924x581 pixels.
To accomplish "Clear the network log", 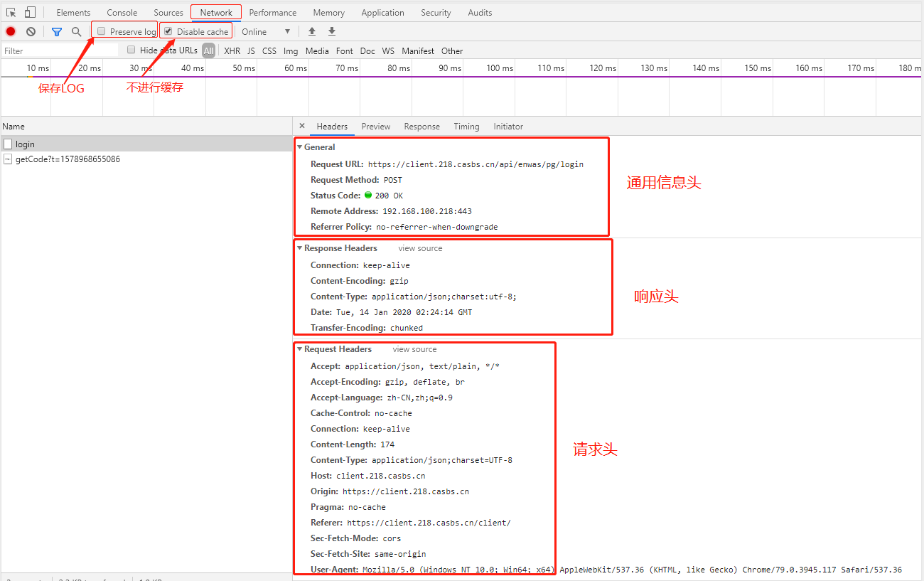I will pyautogui.click(x=31, y=31).
